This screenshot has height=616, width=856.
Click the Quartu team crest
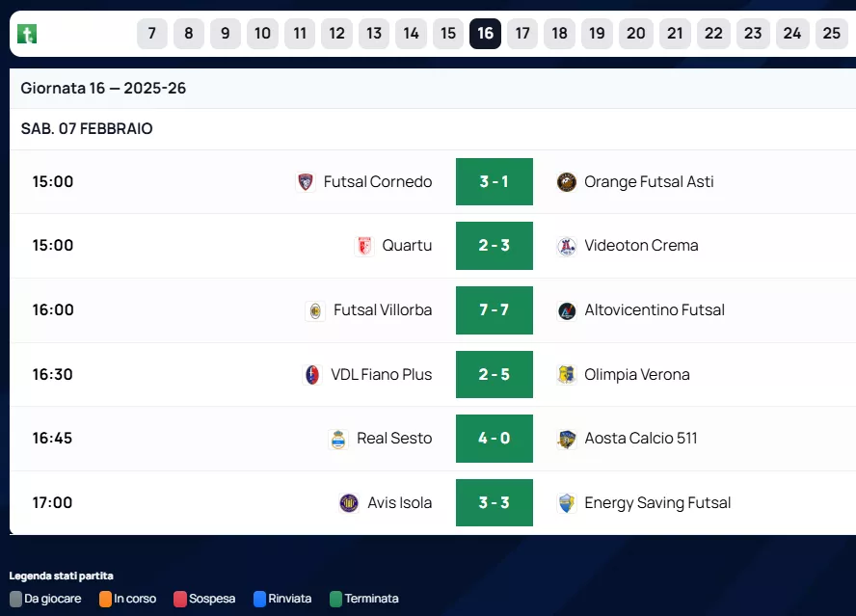tap(364, 246)
